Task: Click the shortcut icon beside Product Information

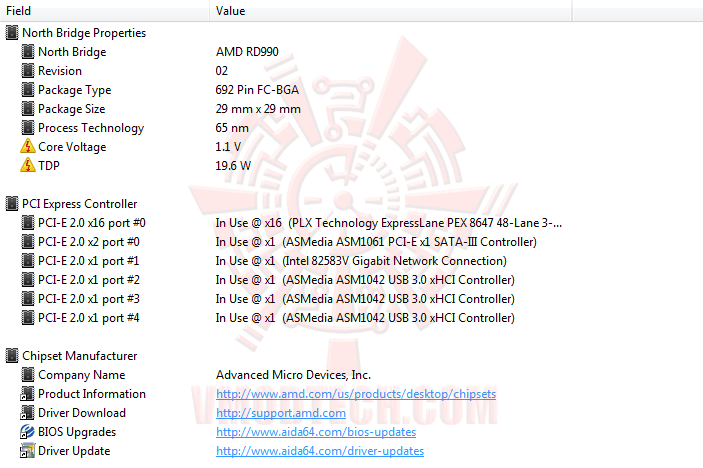Action: (27, 394)
